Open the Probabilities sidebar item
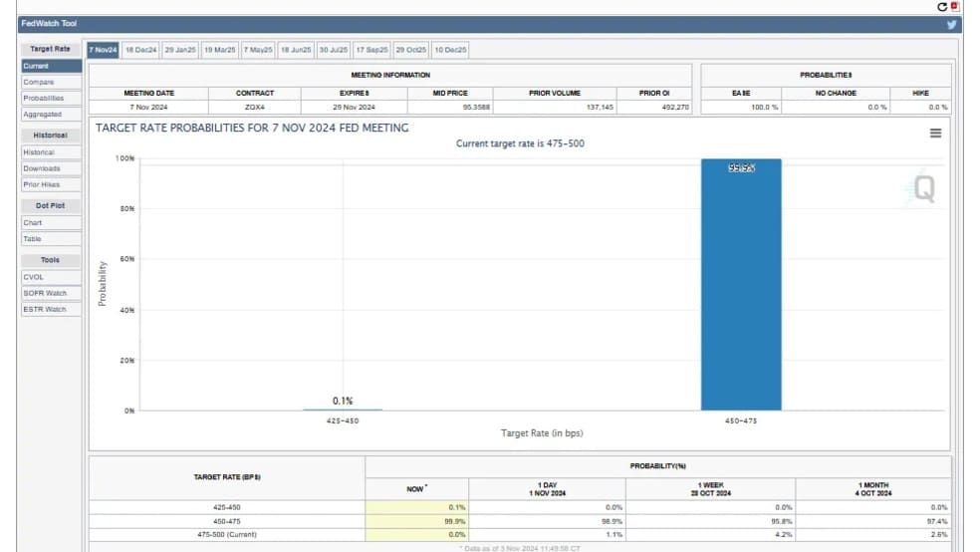Screen dimensions: 980x552 pyautogui.click(x=51, y=99)
